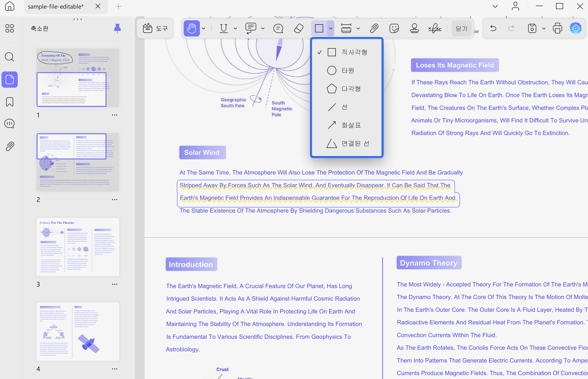Open the sticker tool
This screenshot has height=379, width=588.
394,28
